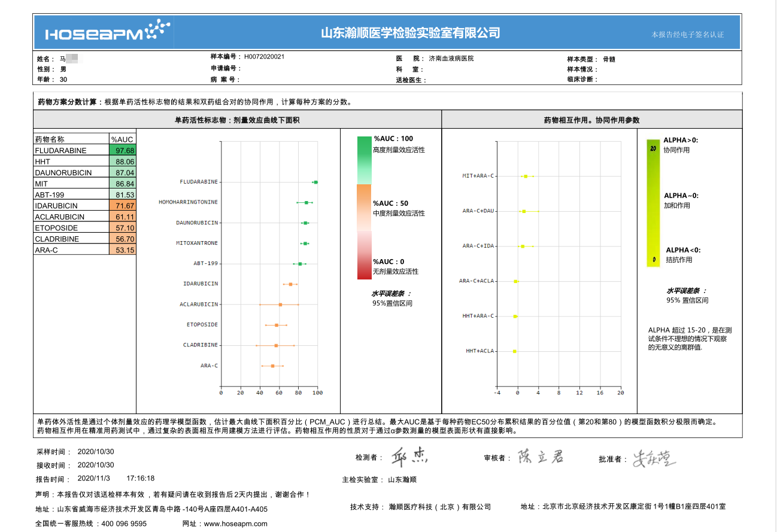777x532 pixels.
Task: Click the sample number H0072020021 field
Action: pyautogui.click(x=264, y=57)
